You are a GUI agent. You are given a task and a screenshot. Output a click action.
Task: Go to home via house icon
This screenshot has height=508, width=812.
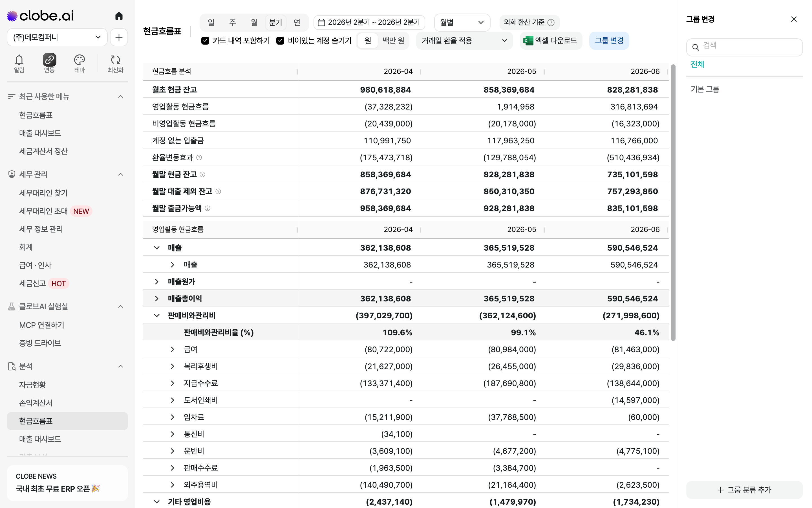pos(119,16)
